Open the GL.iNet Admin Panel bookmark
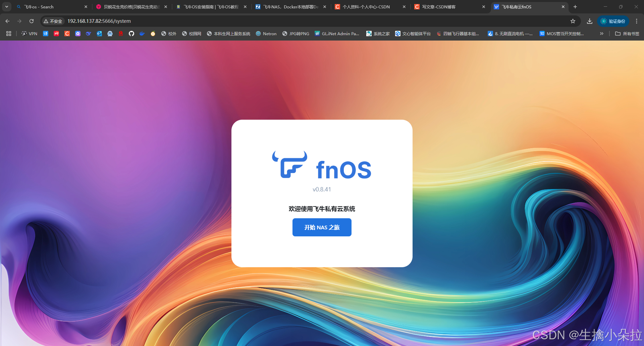The width and height of the screenshot is (644, 346). tap(337, 34)
